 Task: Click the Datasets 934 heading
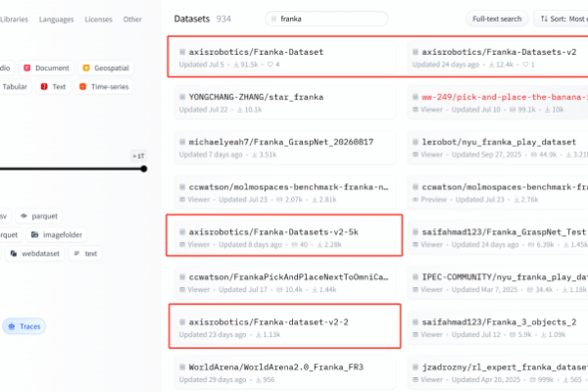203,19
